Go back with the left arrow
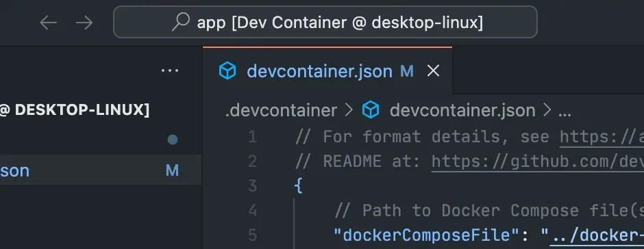The image size is (644, 249). (48, 23)
